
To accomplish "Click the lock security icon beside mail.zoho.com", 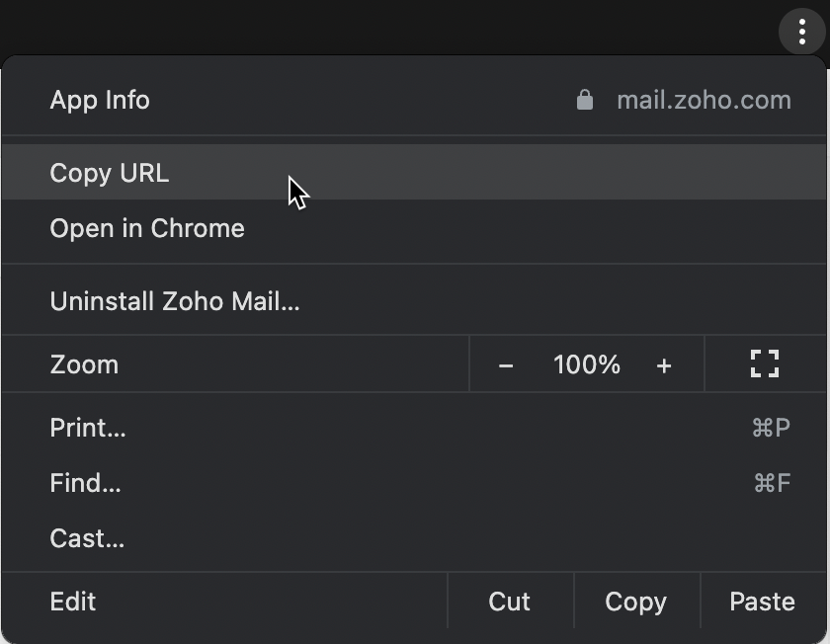I will point(585,99).
